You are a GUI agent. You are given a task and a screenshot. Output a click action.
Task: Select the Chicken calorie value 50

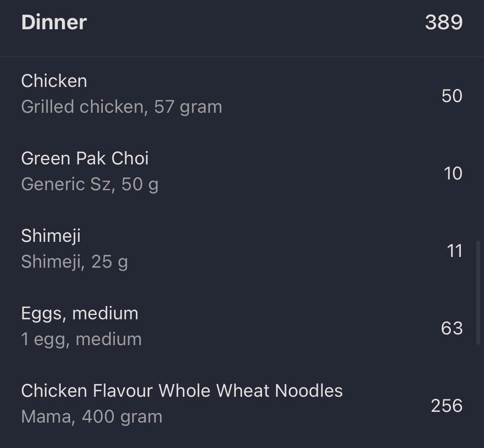[452, 96]
